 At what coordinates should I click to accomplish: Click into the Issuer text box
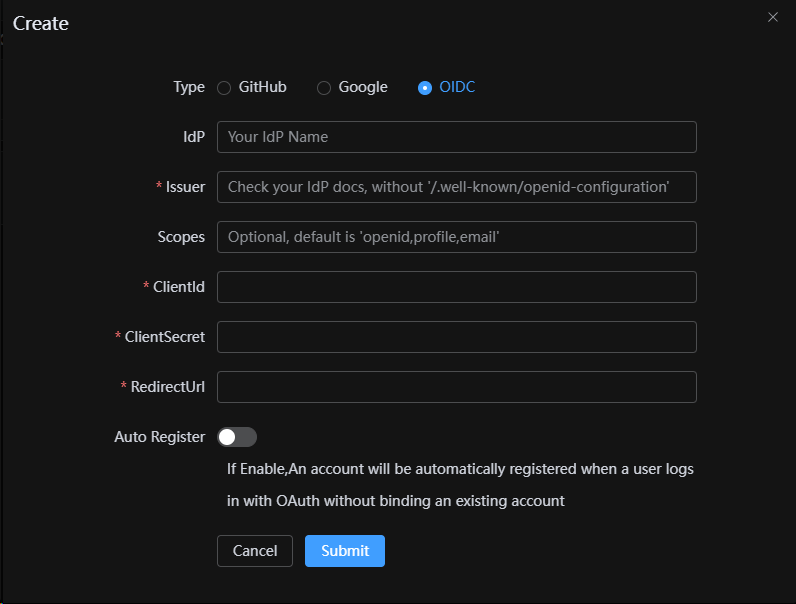(456, 187)
